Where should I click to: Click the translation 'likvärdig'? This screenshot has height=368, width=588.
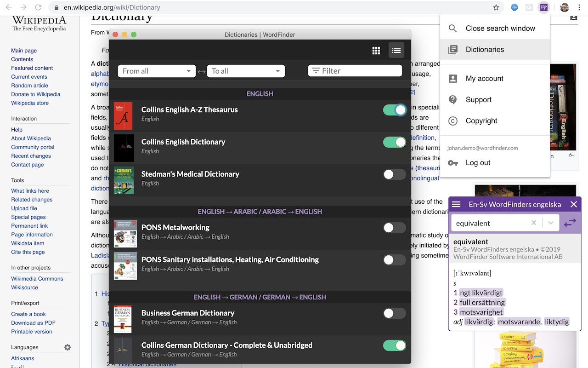[479, 322]
